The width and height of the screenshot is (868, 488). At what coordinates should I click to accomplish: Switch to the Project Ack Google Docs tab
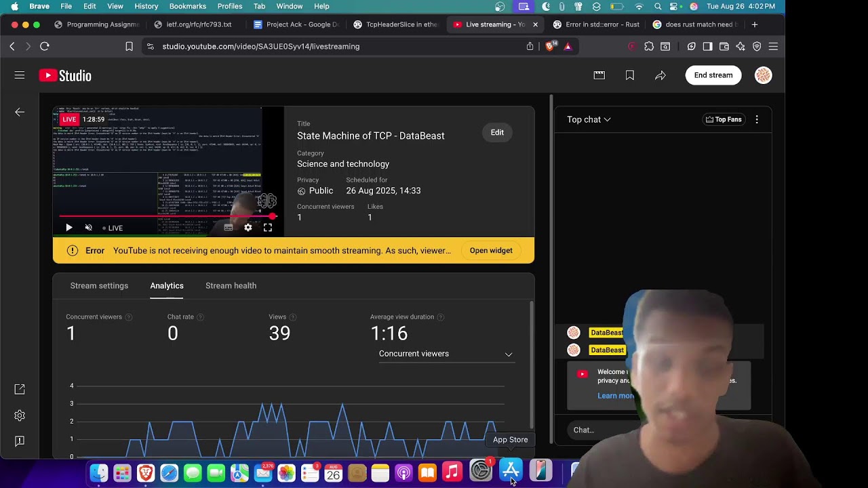pos(296,24)
